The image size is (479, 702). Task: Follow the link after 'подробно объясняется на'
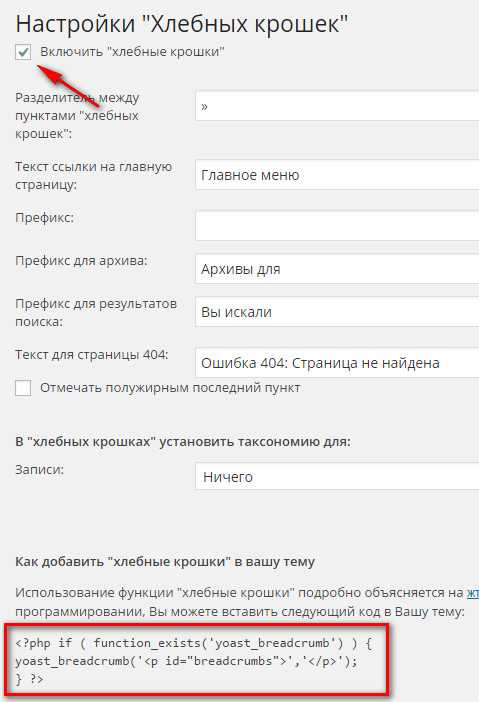click(473, 593)
